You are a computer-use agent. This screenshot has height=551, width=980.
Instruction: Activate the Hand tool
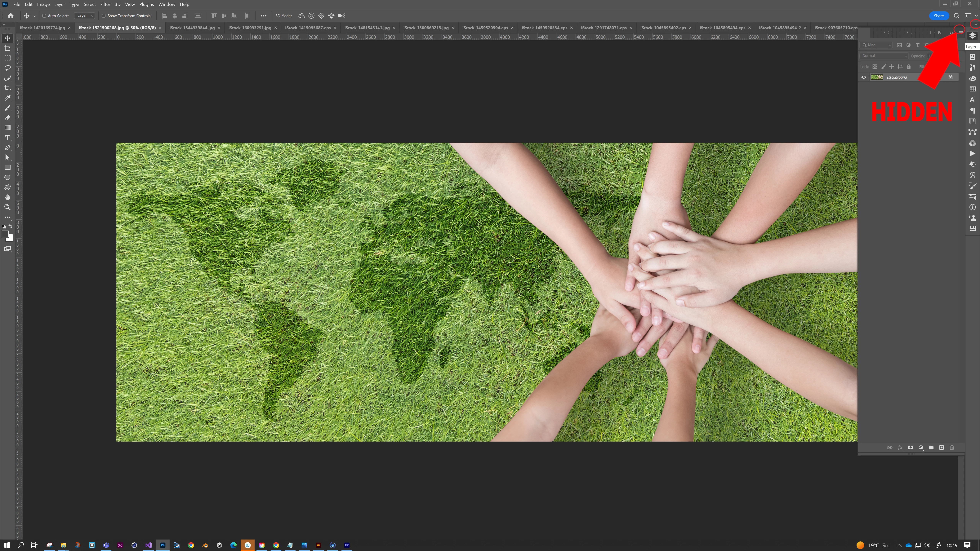click(x=7, y=197)
